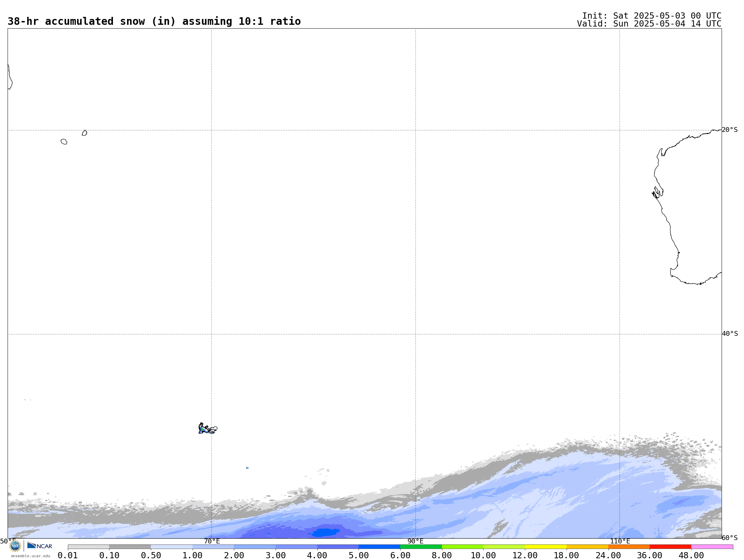744x560 pixels.
Task: Click the light gray 0.01 legend swatch
Action: [89, 547]
